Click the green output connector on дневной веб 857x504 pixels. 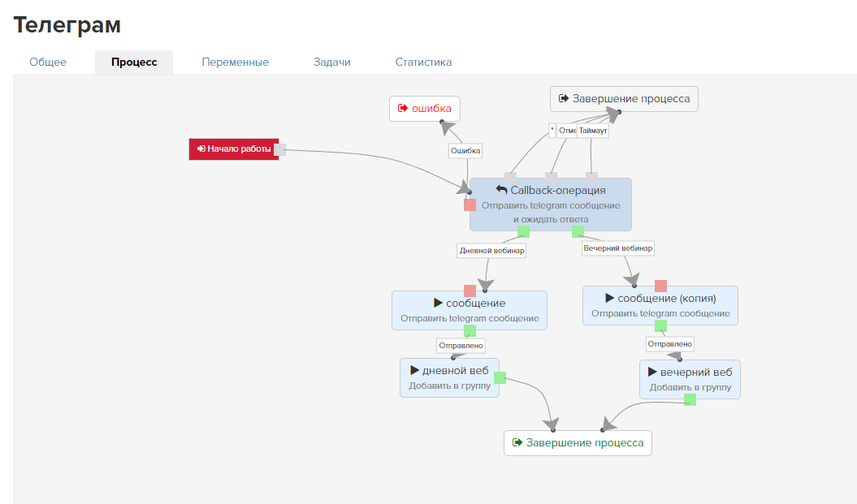(x=500, y=377)
